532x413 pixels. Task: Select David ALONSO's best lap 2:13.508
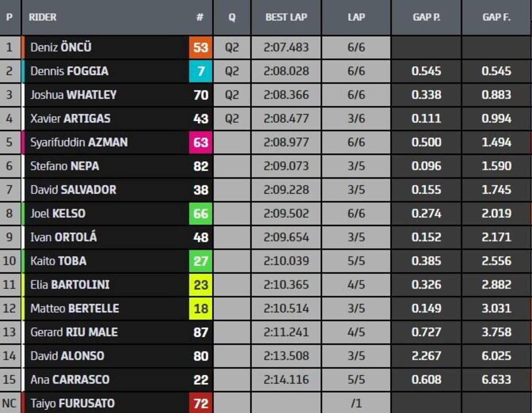286,356
